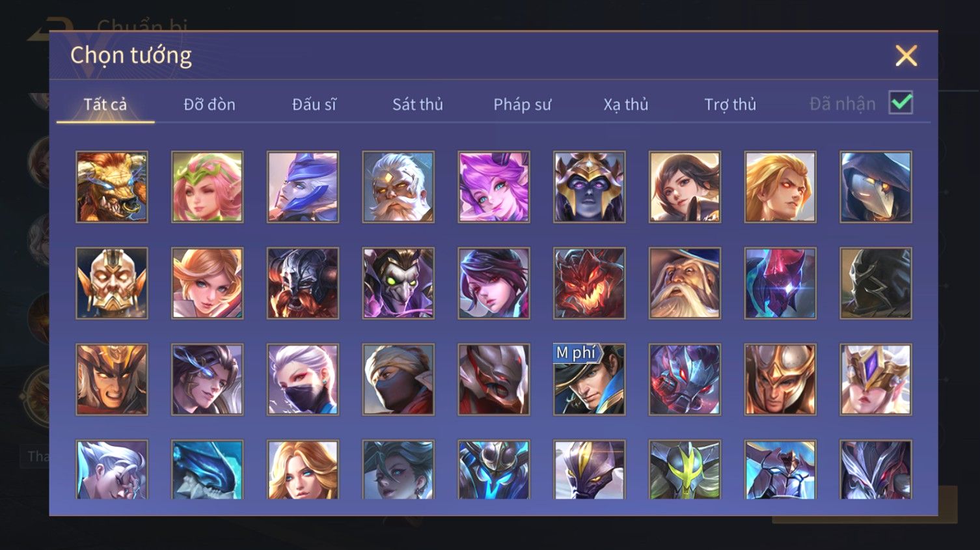The image size is (980, 550).
Task: Select the golden-helmeted spartan warrior hero
Action: [780, 379]
